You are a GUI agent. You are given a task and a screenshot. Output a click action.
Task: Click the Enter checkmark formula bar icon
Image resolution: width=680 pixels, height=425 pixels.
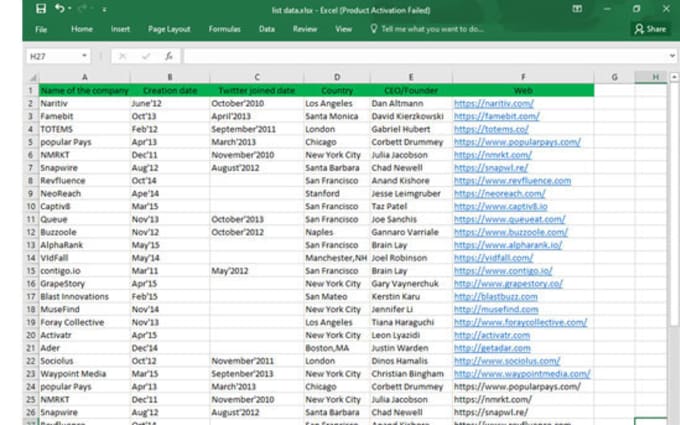[x=146, y=56]
